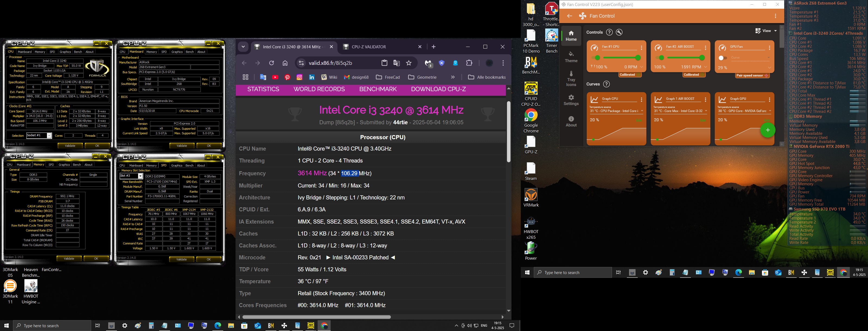Open WORLD RECORDS menu on validator page

[319, 89]
